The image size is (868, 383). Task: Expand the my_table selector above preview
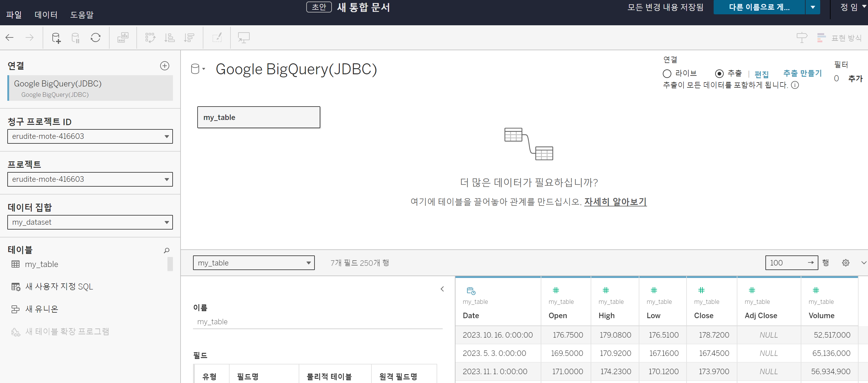point(253,263)
